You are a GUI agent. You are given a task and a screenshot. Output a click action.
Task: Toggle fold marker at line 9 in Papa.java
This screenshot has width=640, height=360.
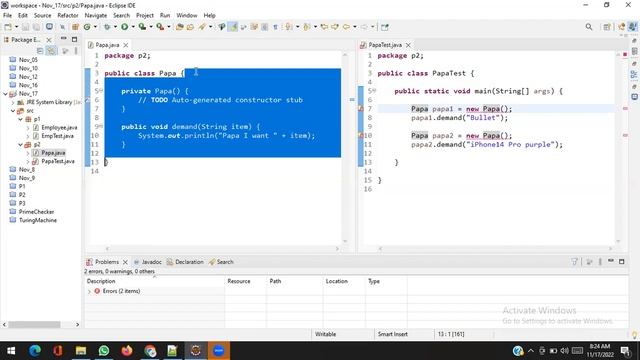[x=100, y=126]
